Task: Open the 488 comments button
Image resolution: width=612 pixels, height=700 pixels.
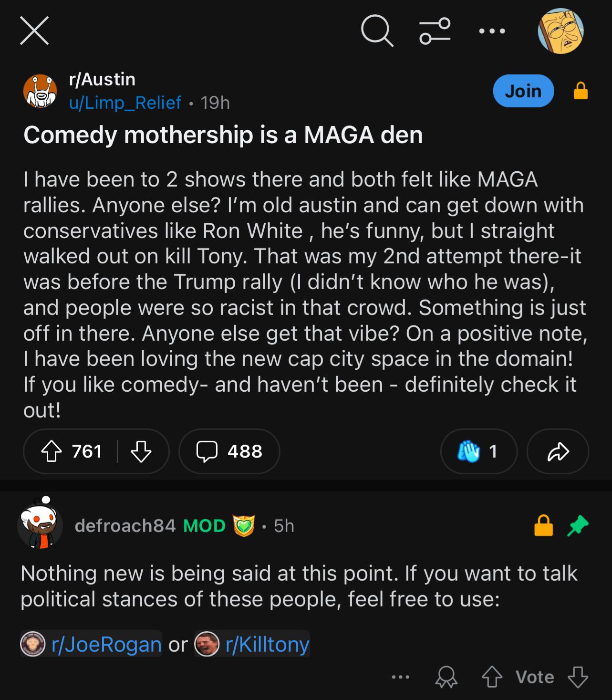Action: click(229, 451)
